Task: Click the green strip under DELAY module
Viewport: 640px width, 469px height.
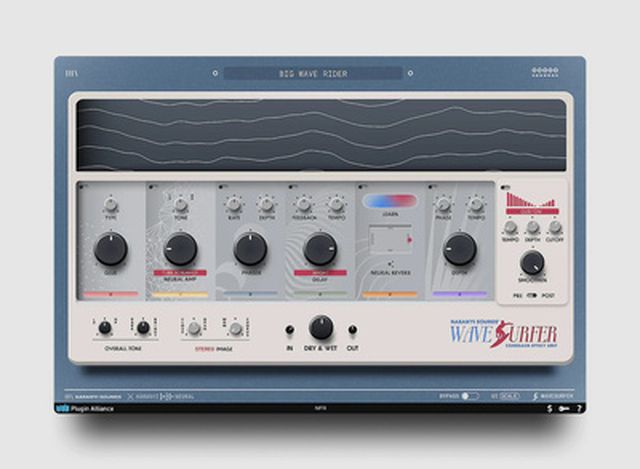Action: click(x=320, y=294)
